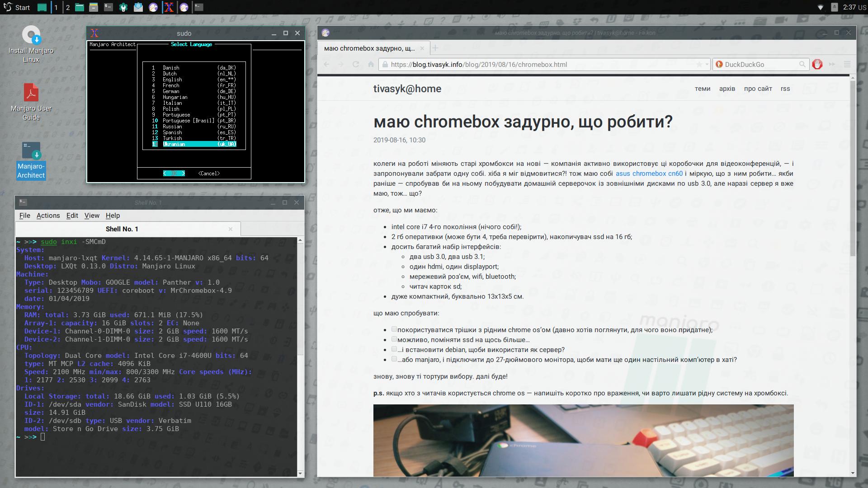Viewport: 868px width, 488px height.
Task: Click the Falkon forward navigation arrow
Action: tap(341, 64)
